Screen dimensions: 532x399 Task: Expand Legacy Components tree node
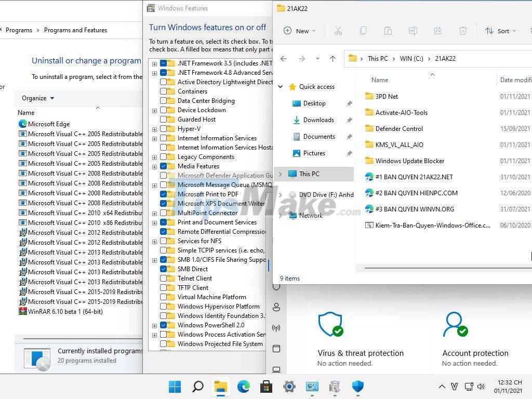click(x=154, y=157)
